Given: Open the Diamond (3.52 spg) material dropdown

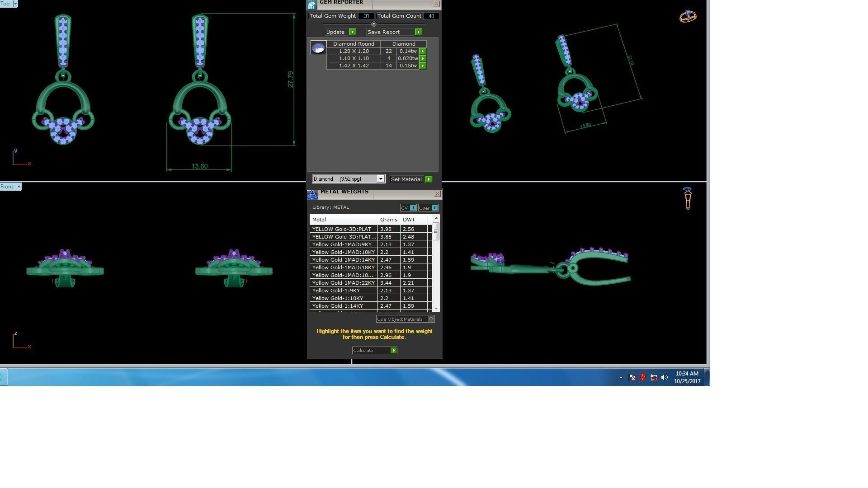Looking at the screenshot, I should point(381,179).
